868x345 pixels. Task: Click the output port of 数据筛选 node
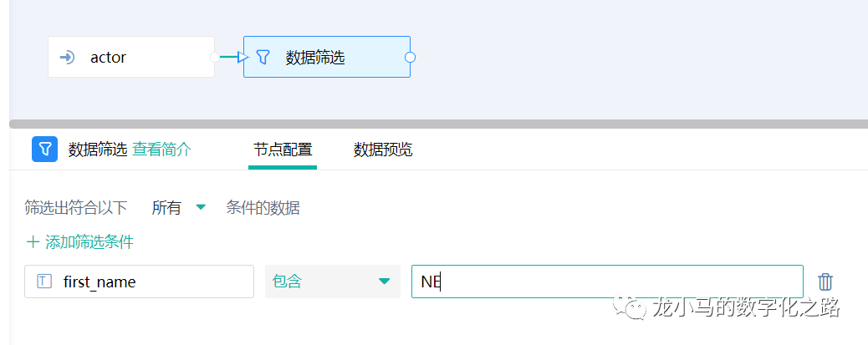click(410, 57)
